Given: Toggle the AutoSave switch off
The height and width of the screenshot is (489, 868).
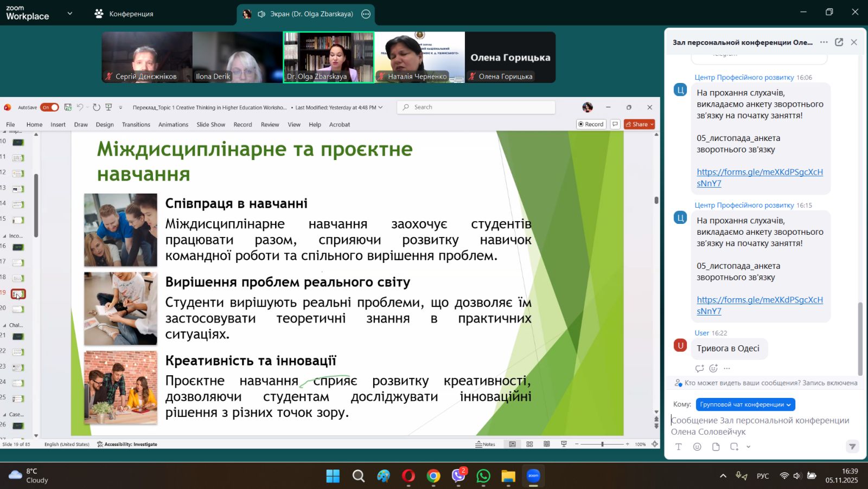Looking at the screenshot, I should point(49,107).
